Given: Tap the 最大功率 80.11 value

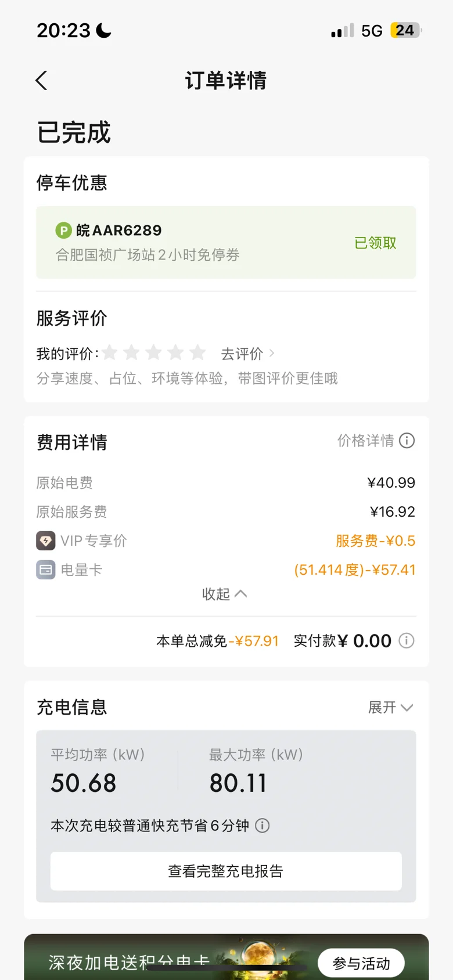Looking at the screenshot, I should click(238, 783).
